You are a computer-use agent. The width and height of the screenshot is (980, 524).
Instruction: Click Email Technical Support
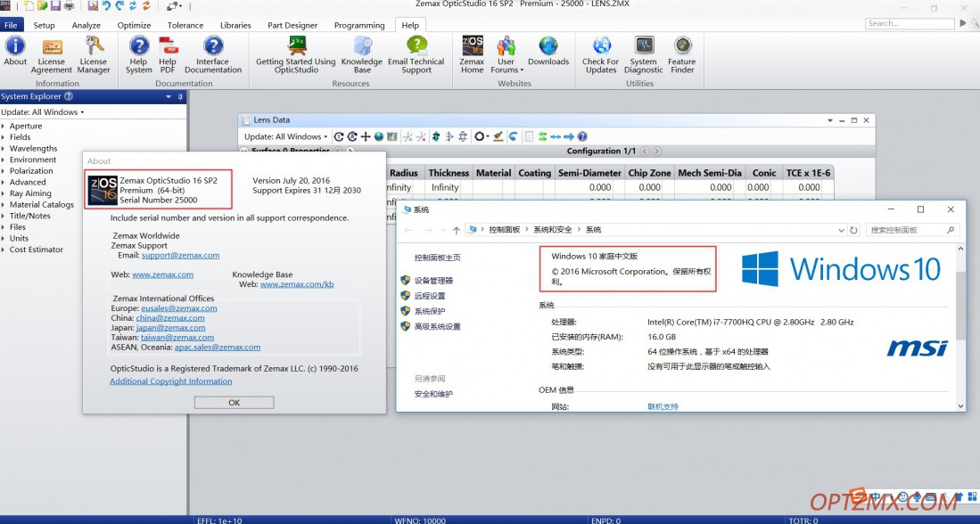tap(416, 55)
